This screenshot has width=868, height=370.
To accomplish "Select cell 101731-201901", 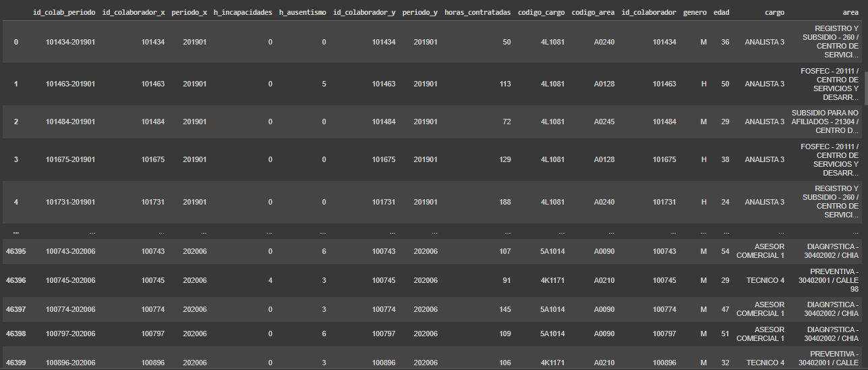I will point(71,202).
